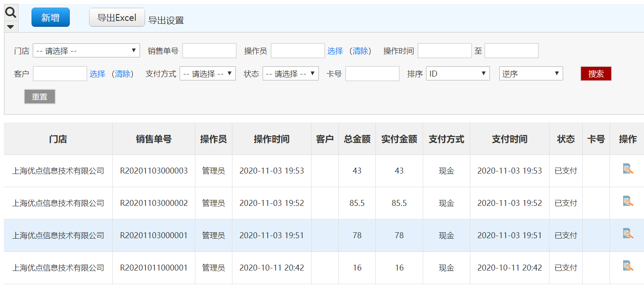
Task: Focus the 销售单号 input field
Action: pos(209,51)
